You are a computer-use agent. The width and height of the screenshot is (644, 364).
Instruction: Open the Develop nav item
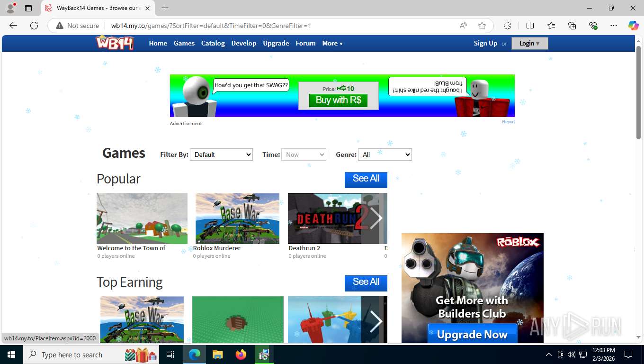[x=244, y=43]
